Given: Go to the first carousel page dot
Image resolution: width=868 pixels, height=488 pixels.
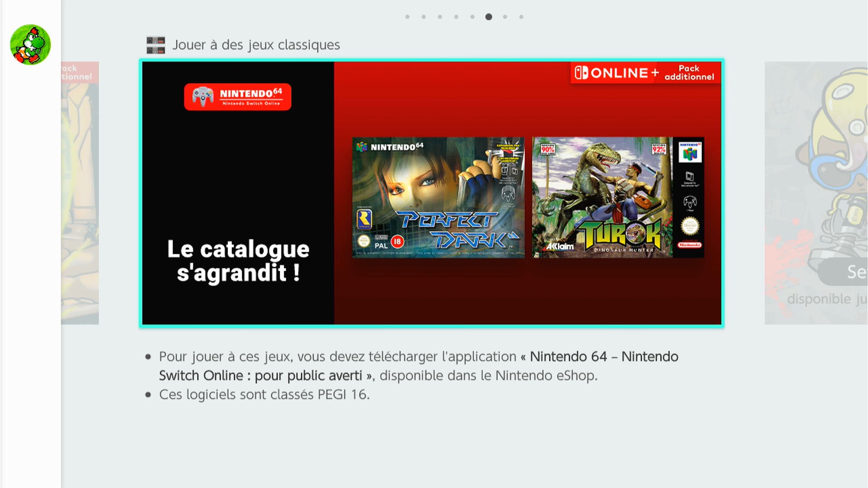Looking at the screenshot, I should pos(407,17).
